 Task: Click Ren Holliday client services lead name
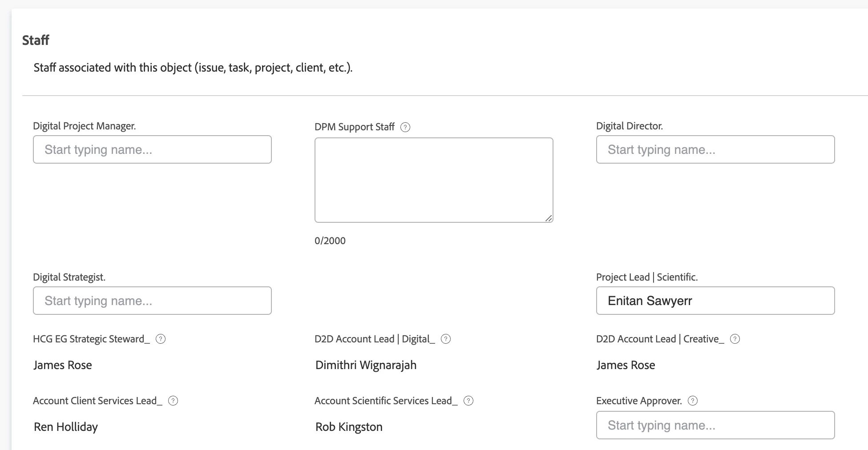(x=66, y=427)
